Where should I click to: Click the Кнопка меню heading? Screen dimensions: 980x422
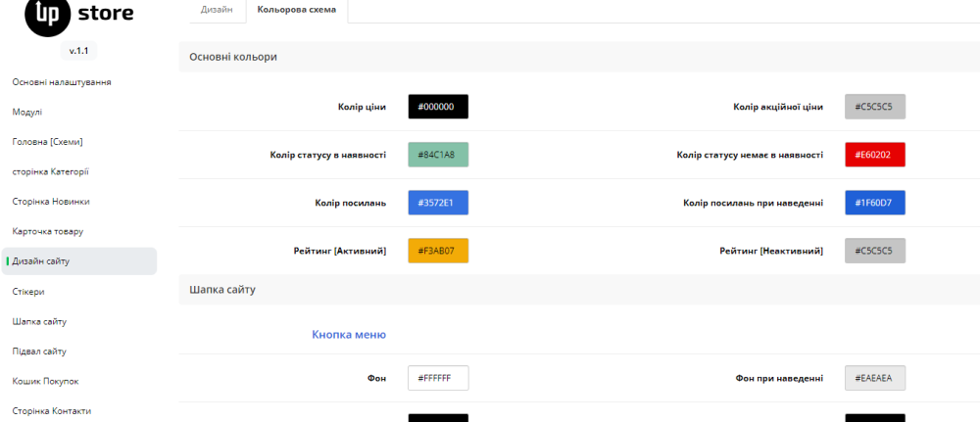click(349, 335)
